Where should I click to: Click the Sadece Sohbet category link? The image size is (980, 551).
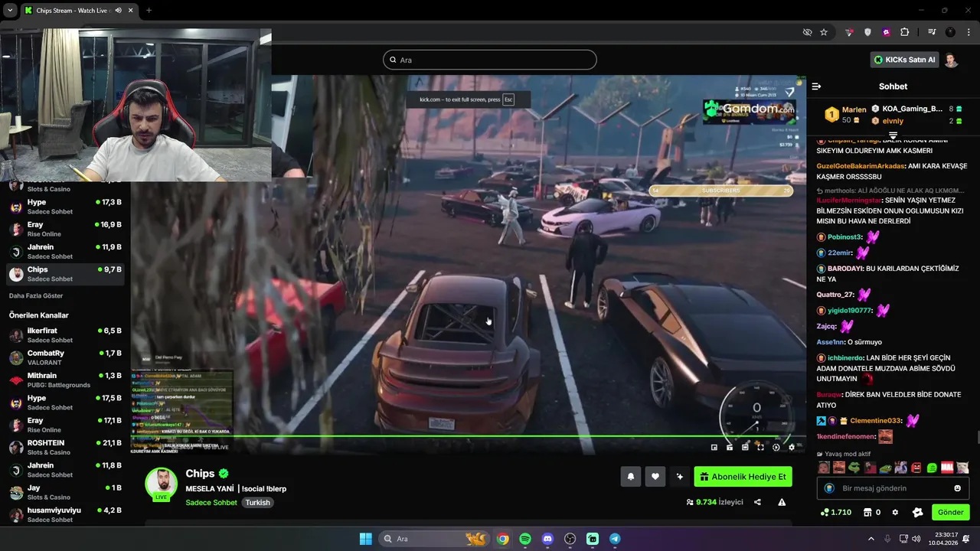pos(211,503)
